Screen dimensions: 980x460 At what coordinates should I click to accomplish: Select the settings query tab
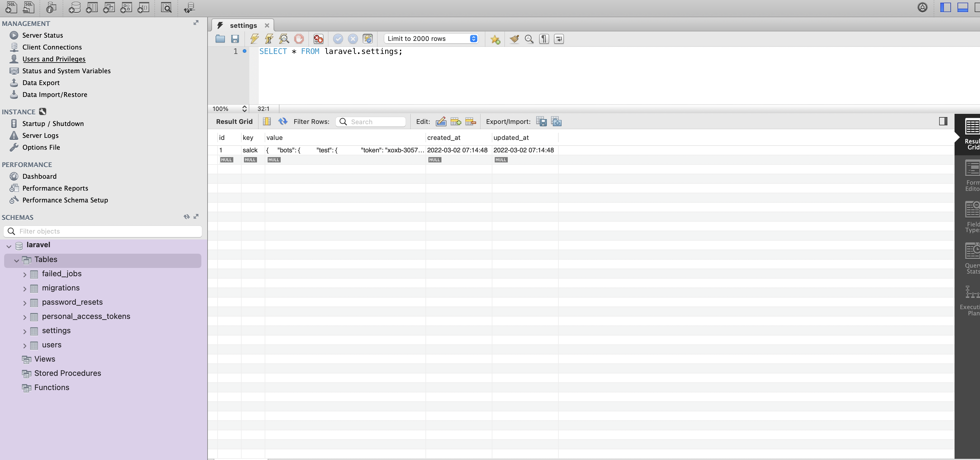pyautogui.click(x=243, y=25)
